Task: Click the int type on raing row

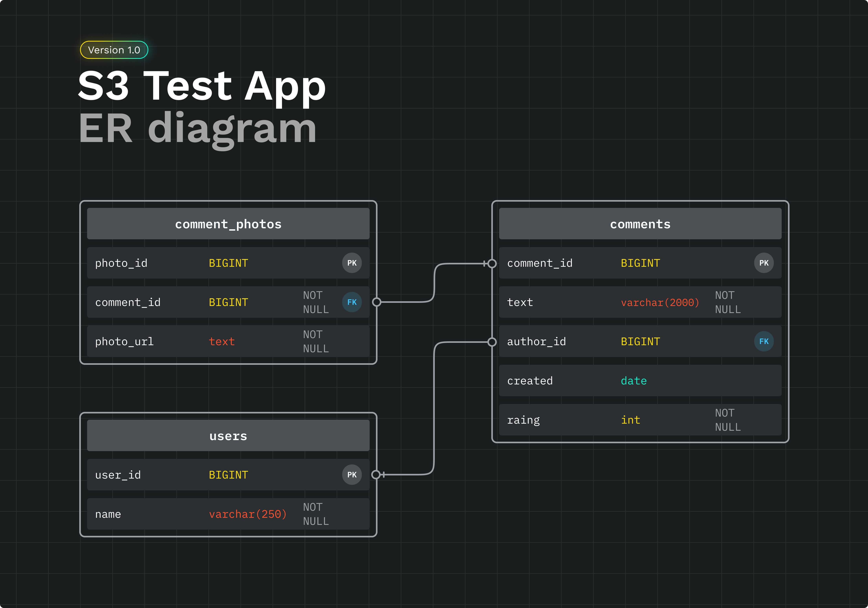Action: [x=631, y=420]
